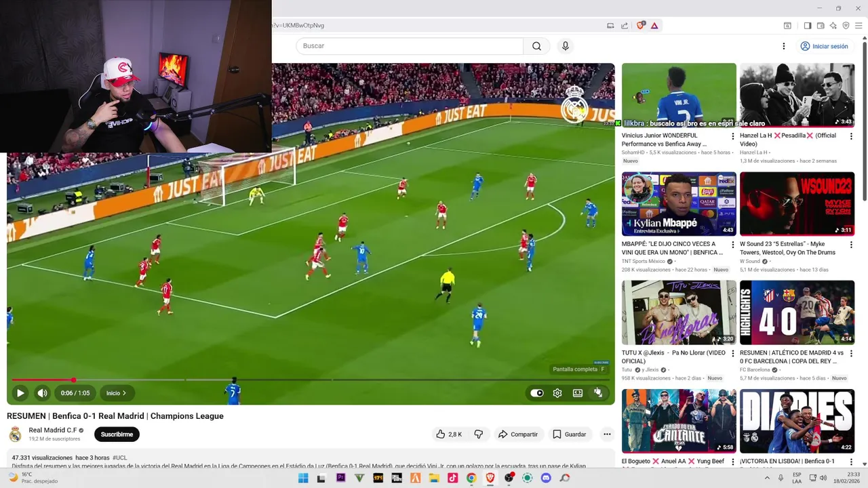Dislike the video thumbs-down
This screenshot has height=488, width=868.
478,434
